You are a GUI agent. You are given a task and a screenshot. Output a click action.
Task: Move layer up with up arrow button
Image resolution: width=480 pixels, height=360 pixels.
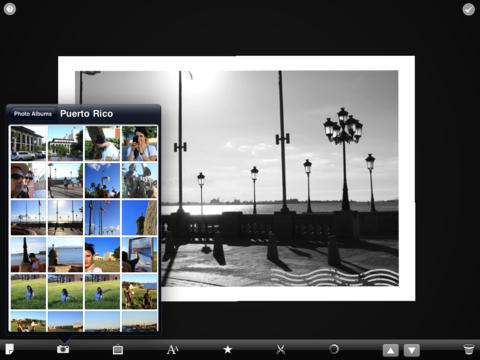(x=391, y=350)
